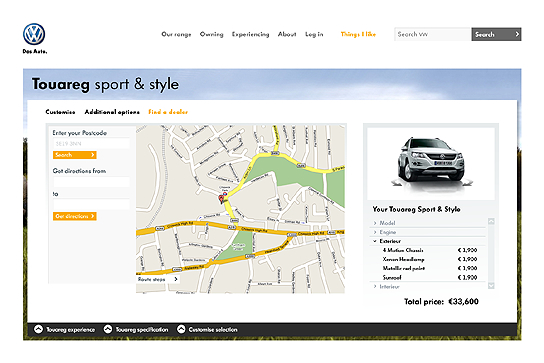Viewport: 544px width, 363px height.
Task: Click the Get directions from field
Action: tap(91, 182)
